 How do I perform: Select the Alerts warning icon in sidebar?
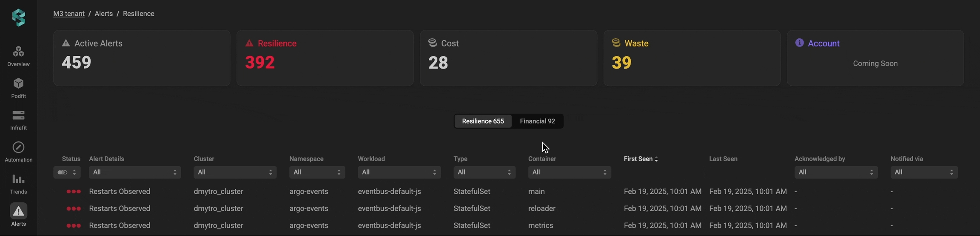click(x=18, y=211)
